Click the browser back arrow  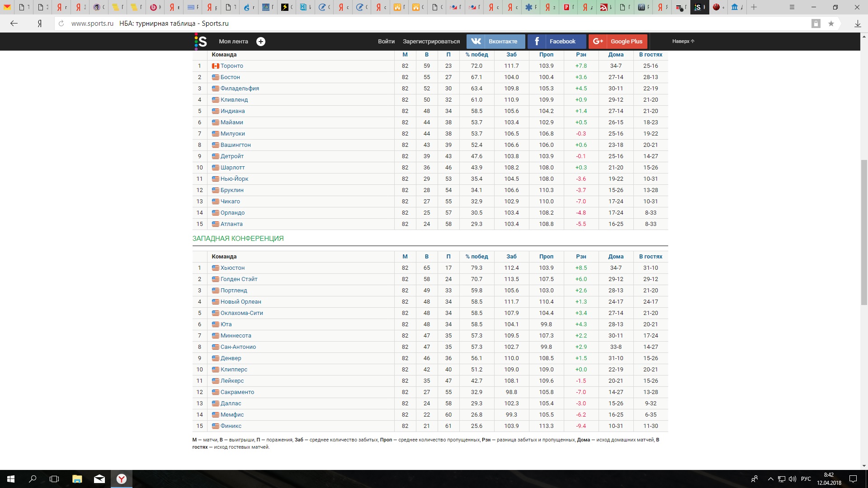click(x=14, y=23)
